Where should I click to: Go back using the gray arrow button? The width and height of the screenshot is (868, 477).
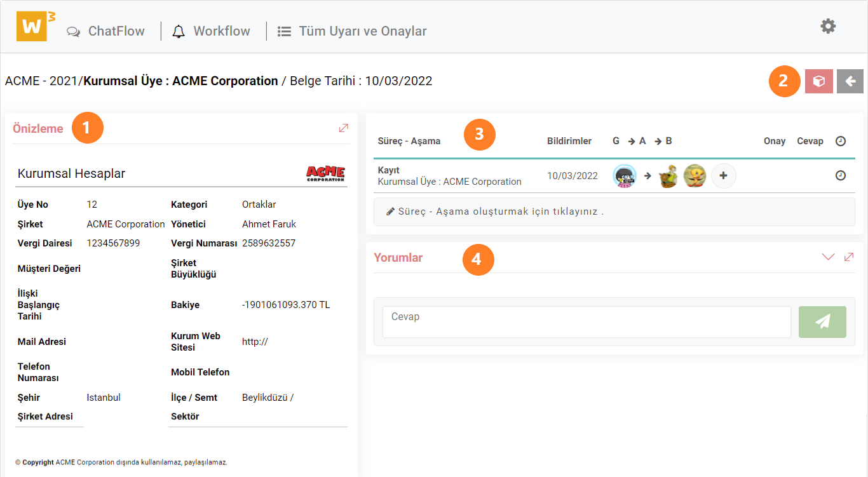click(850, 81)
